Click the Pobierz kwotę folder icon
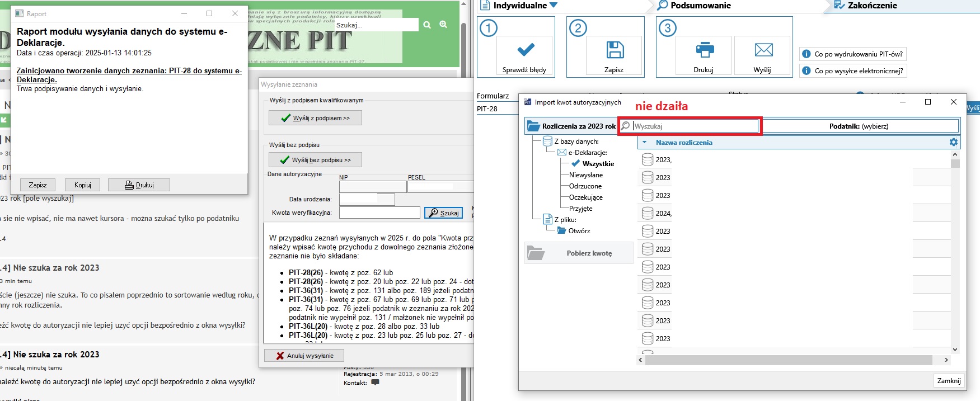Viewport: 980px width, 401px height. tap(536, 253)
